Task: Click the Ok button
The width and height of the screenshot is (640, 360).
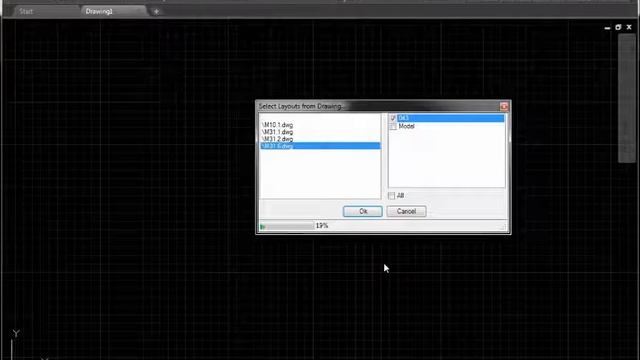Action: tap(363, 211)
